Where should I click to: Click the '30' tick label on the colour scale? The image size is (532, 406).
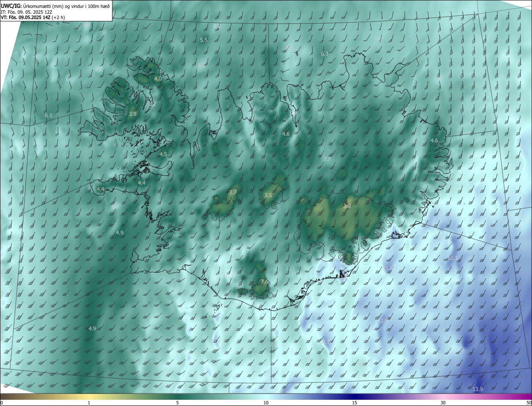pyautogui.click(x=443, y=403)
